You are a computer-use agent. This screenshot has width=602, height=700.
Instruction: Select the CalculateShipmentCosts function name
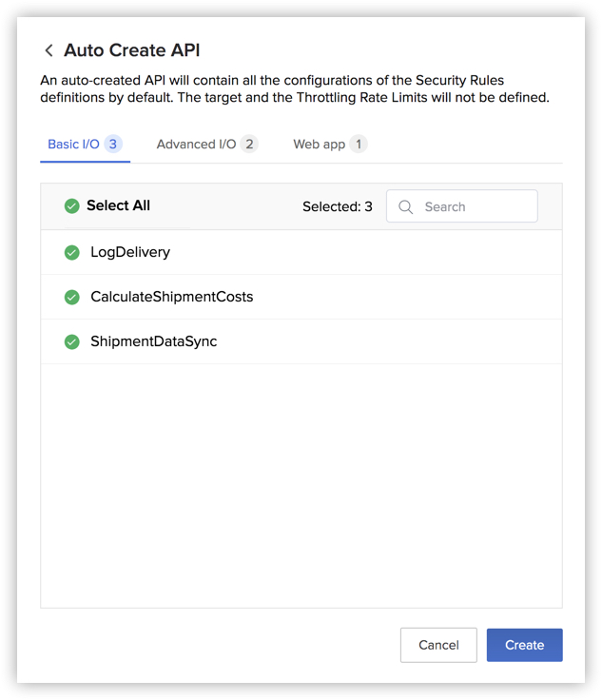172,297
